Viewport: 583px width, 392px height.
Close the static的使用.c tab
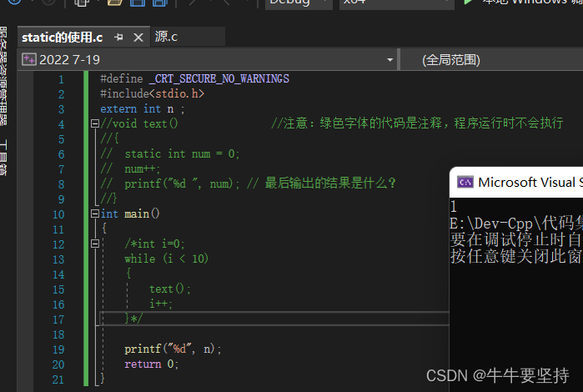pyautogui.click(x=138, y=38)
